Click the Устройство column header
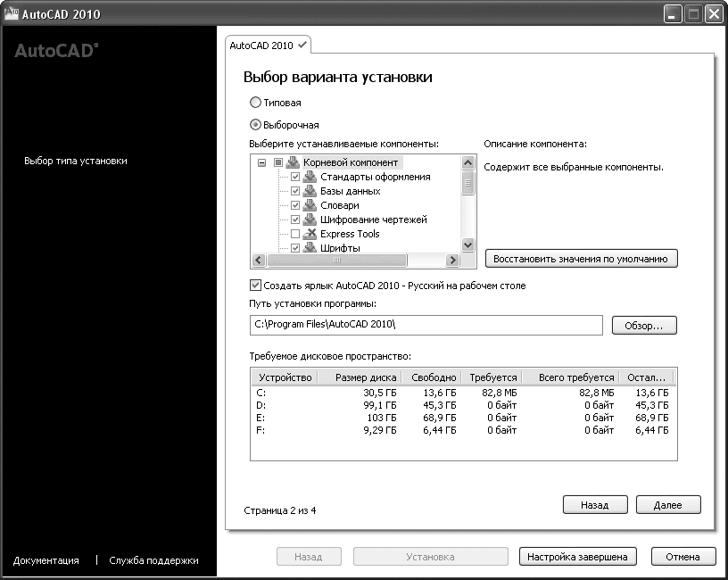The image size is (728, 580). [x=284, y=377]
